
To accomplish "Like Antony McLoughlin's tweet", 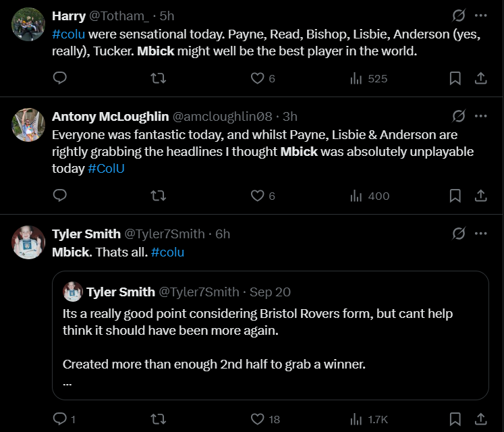I will [x=257, y=196].
